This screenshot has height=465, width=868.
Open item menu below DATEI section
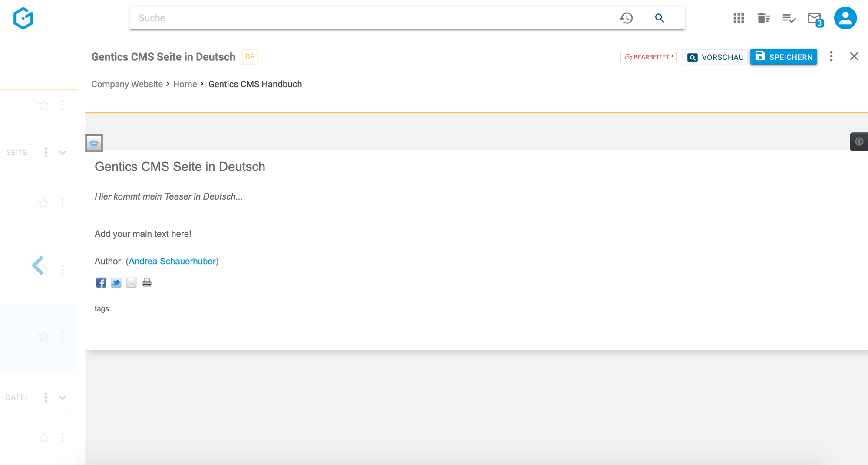[x=62, y=437]
